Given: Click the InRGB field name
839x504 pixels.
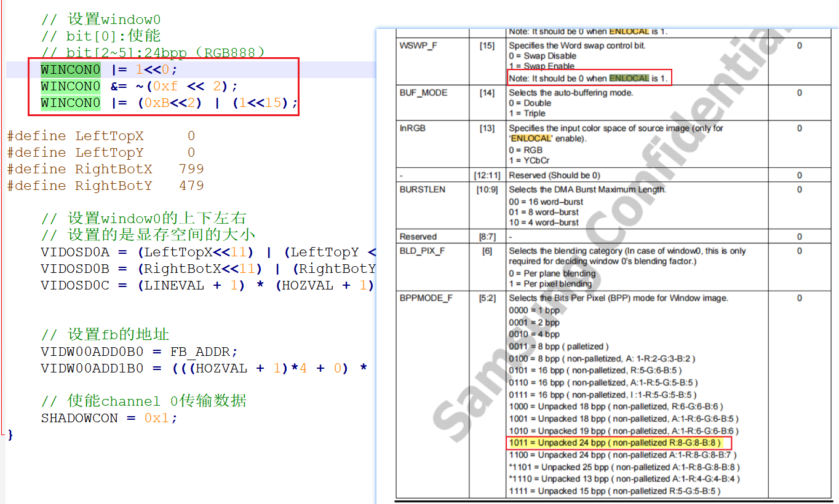Looking at the screenshot, I should click(412, 128).
